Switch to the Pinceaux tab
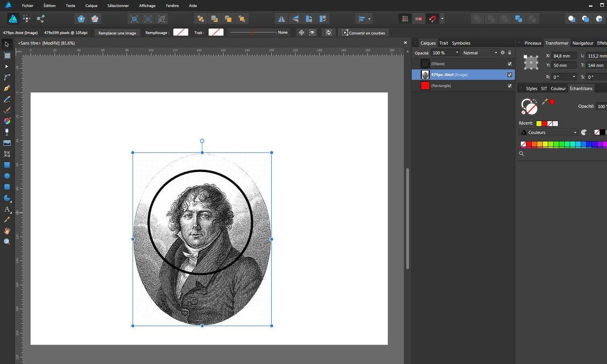This screenshot has height=364, width=607. click(533, 43)
